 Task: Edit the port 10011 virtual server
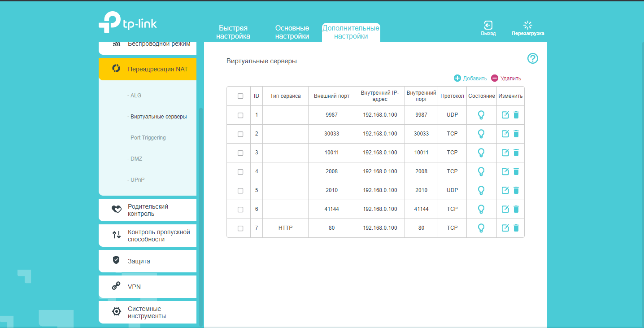point(505,153)
